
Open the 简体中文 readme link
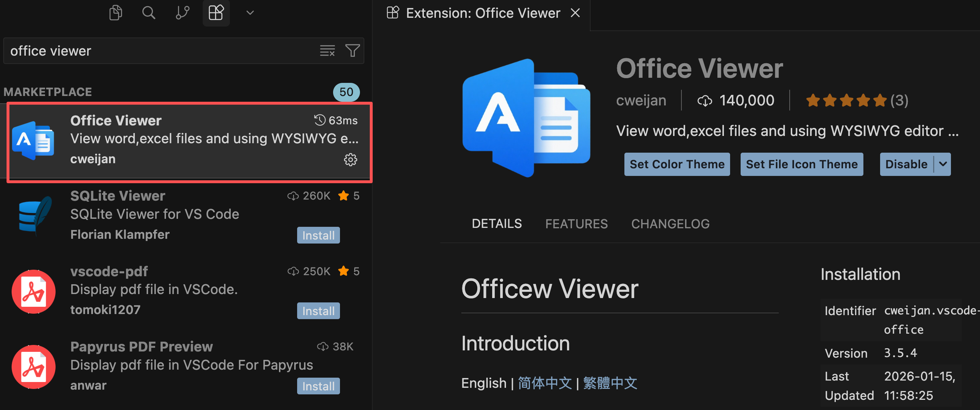click(x=545, y=383)
